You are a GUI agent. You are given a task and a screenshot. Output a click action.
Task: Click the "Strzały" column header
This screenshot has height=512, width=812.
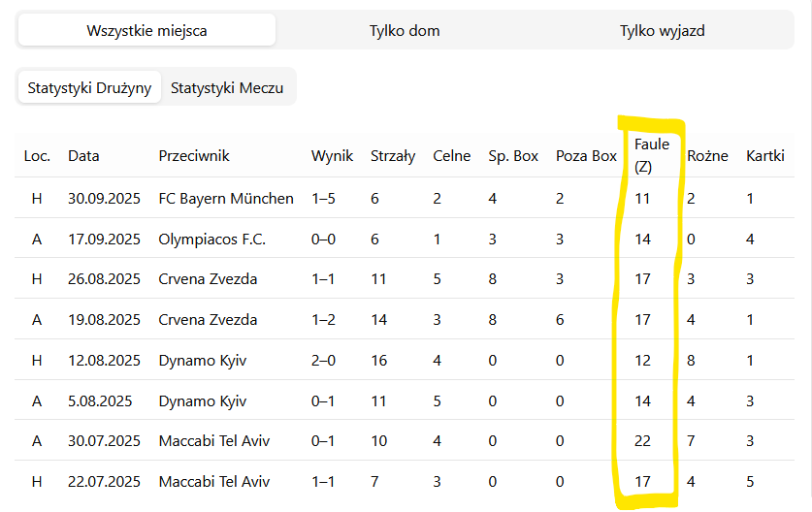[x=393, y=155]
